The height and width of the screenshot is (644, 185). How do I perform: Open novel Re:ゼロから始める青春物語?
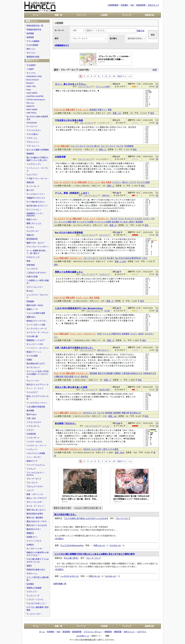click(x=69, y=232)
